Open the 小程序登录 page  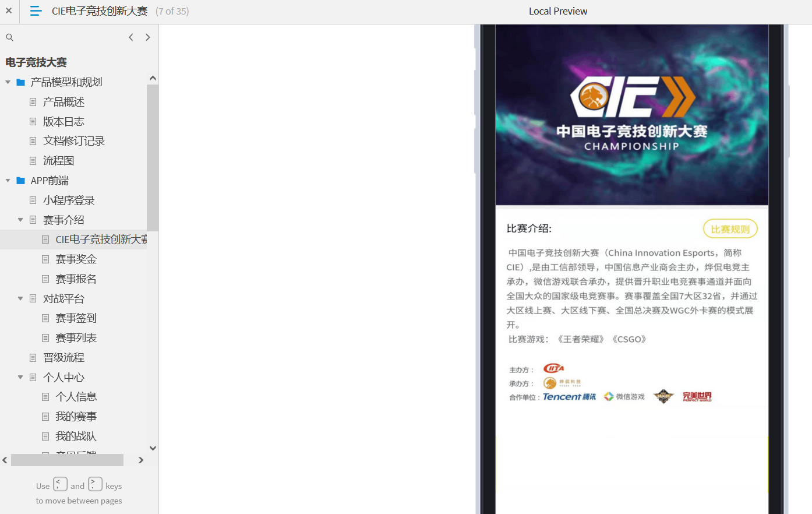coord(69,200)
